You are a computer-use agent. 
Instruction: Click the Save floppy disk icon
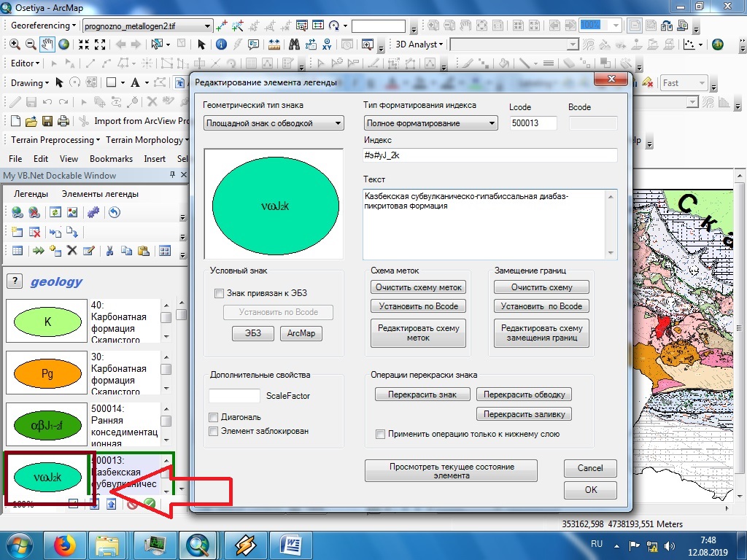pyautogui.click(x=47, y=121)
